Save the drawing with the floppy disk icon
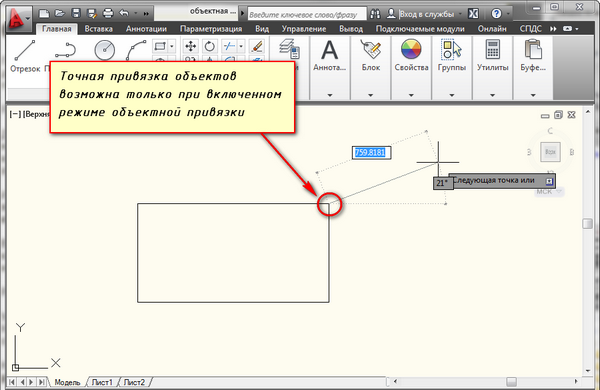 [x=76, y=14]
